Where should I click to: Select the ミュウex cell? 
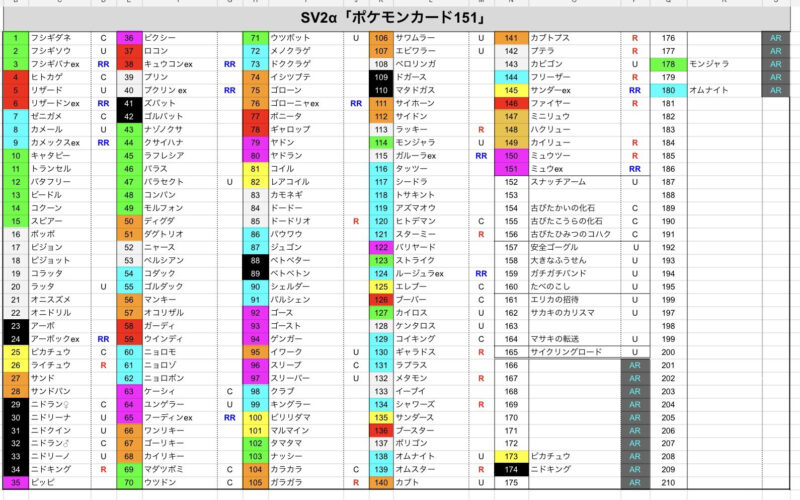coord(574,169)
